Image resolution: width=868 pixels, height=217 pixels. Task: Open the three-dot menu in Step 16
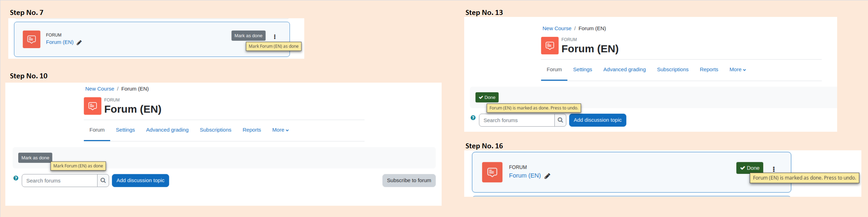774,169
